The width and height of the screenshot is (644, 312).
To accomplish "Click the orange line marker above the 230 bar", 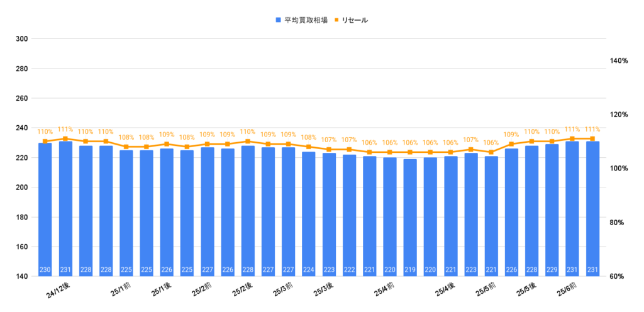I will [45, 142].
